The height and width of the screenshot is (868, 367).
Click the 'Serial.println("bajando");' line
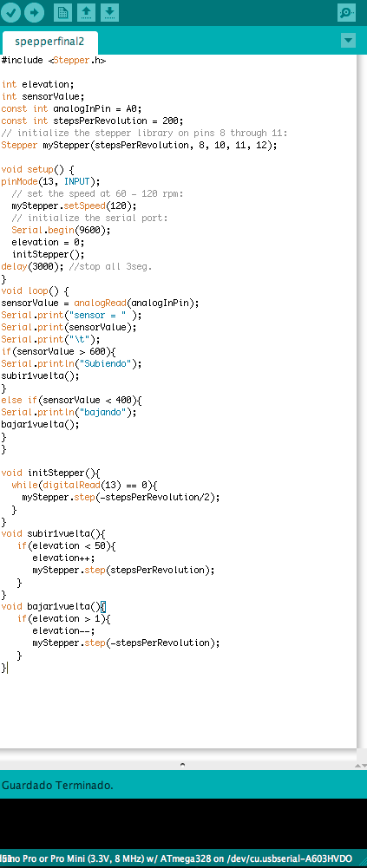point(69,413)
